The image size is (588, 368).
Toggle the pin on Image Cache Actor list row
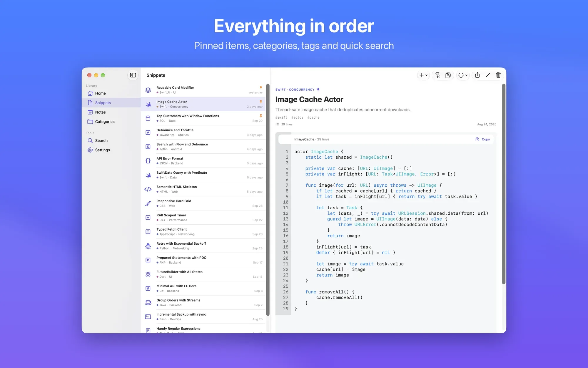(261, 102)
